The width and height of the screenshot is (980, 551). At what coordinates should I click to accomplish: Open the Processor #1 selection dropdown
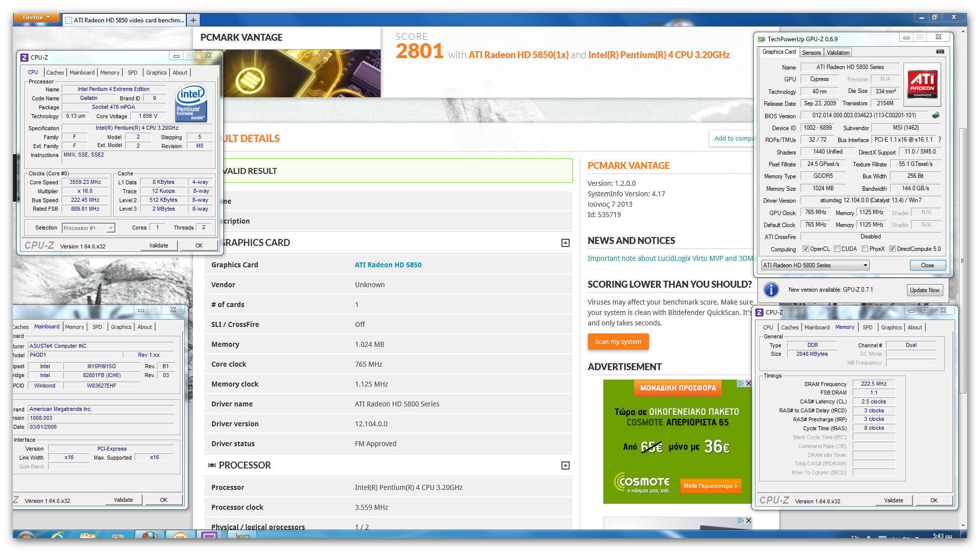88,228
